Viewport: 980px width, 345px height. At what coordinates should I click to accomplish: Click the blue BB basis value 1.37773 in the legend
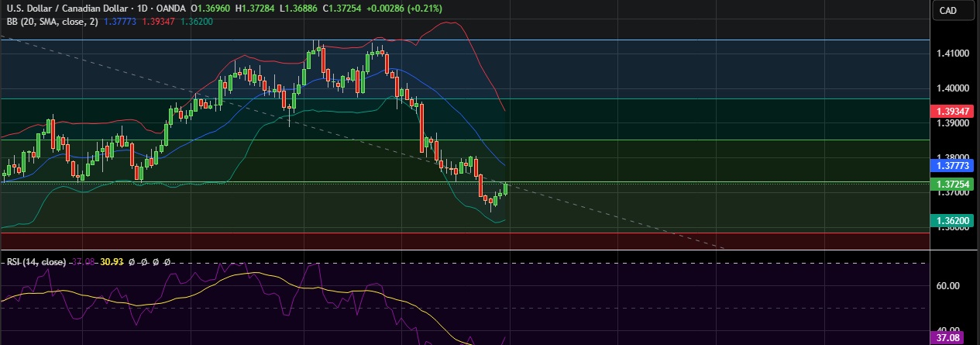click(x=120, y=21)
